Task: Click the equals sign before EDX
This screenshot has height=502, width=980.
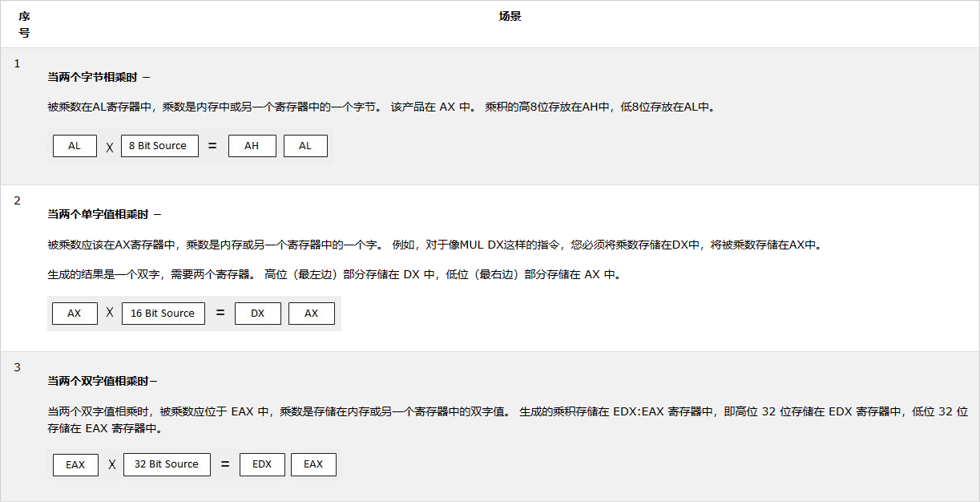Action: pyautogui.click(x=225, y=464)
